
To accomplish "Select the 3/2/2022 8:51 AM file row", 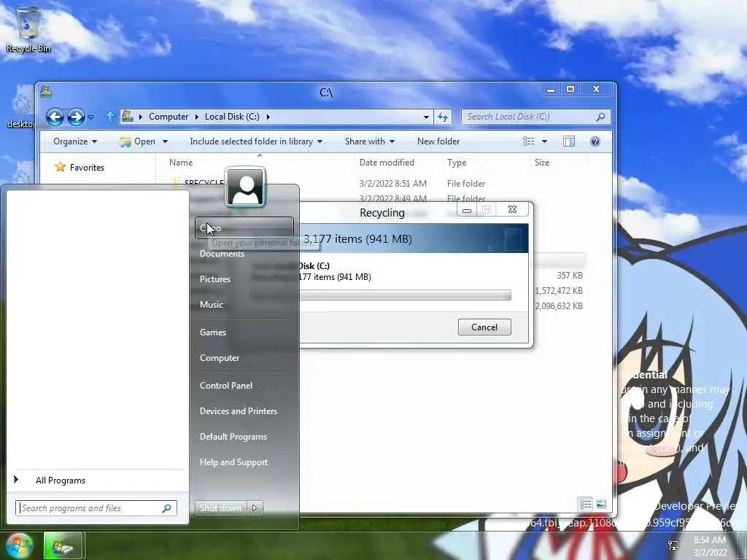I will pos(377,183).
